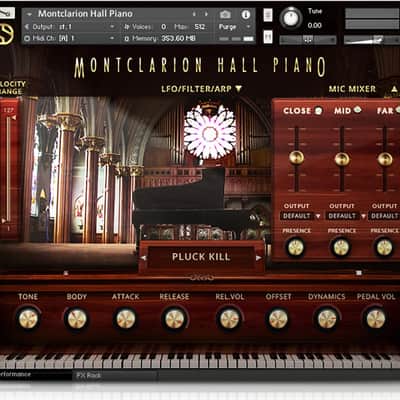Screen dimensions: 400x400
Task: Click the velocity range slider at 127
Action: pyautogui.click(x=13, y=118)
